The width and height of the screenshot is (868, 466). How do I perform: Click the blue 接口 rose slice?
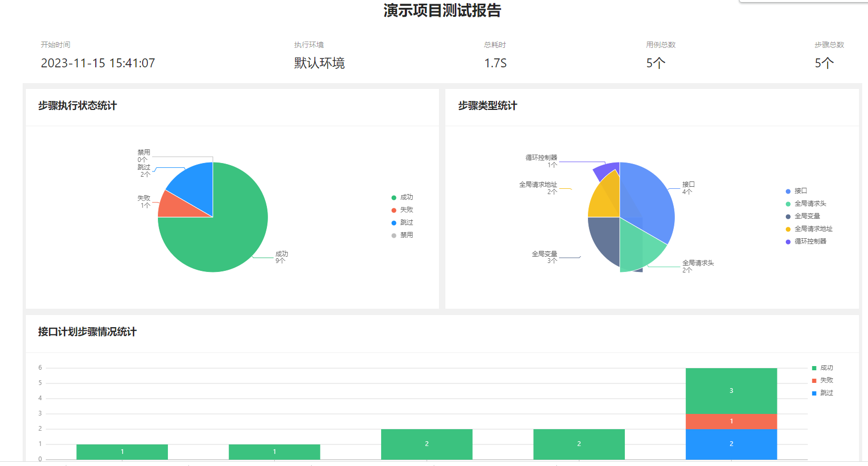[x=647, y=202]
